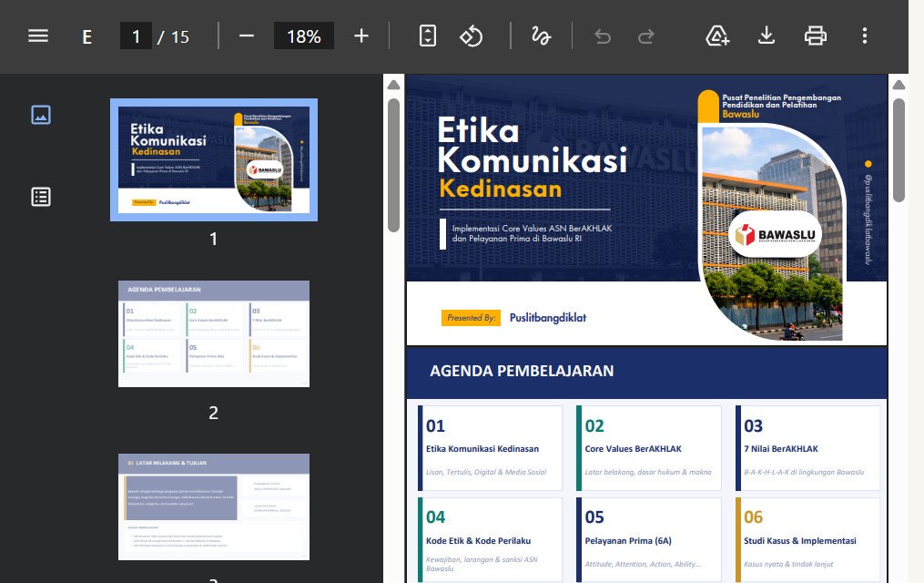Click the Implementasi Core Values ASN subtitle
The width and height of the screenshot is (924, 583).
click(x=533, y=233)
